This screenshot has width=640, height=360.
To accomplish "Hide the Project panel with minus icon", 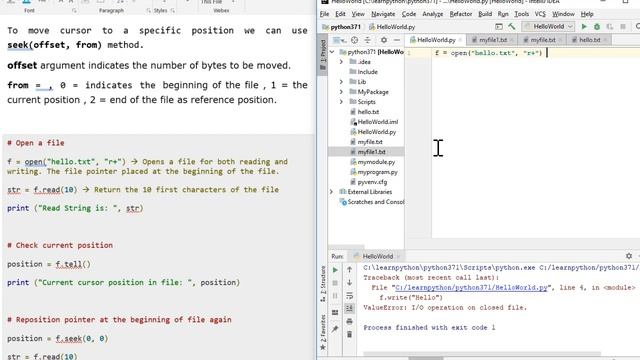I will point(397,40).
